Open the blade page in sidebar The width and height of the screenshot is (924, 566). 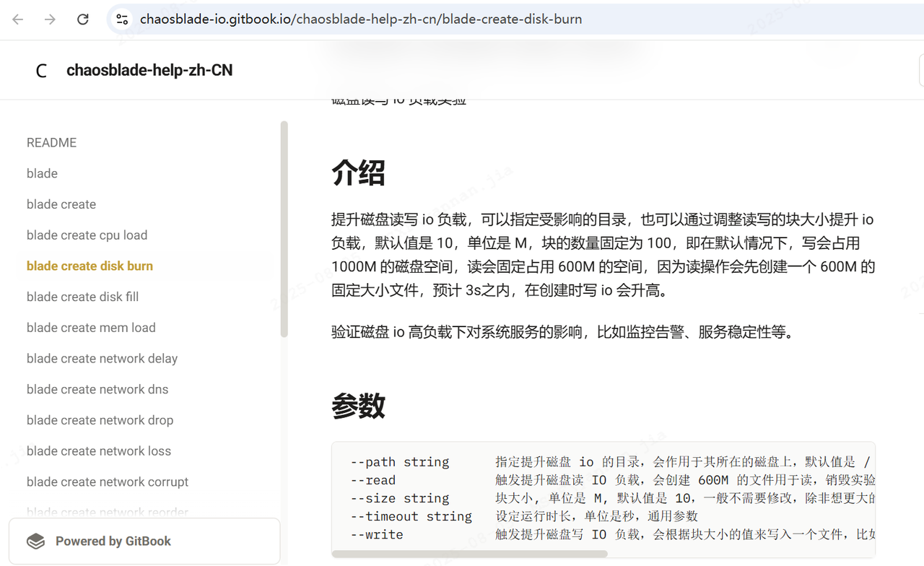pos(42,173)
